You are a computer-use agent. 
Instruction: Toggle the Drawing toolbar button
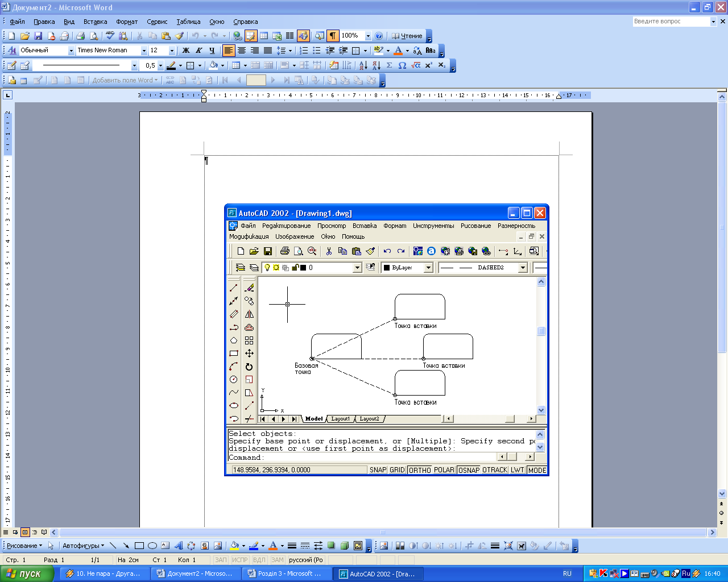[x=303, y=36]
